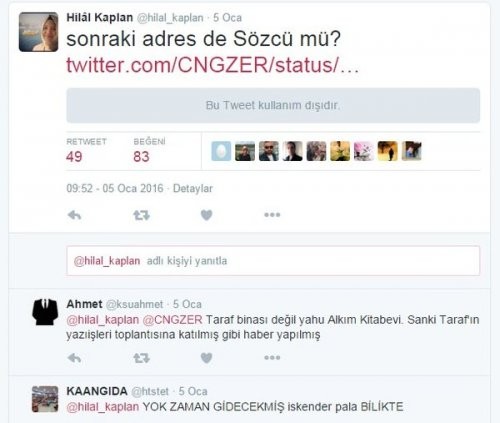Retweet Ahmet's reply
This screenshot has height=423, width=500.
tap(141, 358)
